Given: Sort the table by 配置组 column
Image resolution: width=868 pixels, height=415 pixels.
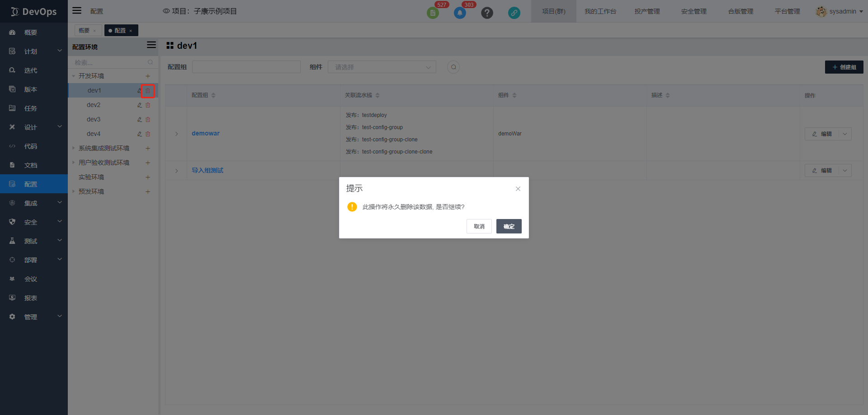Looking at the screenshot, I should (213, 95).
